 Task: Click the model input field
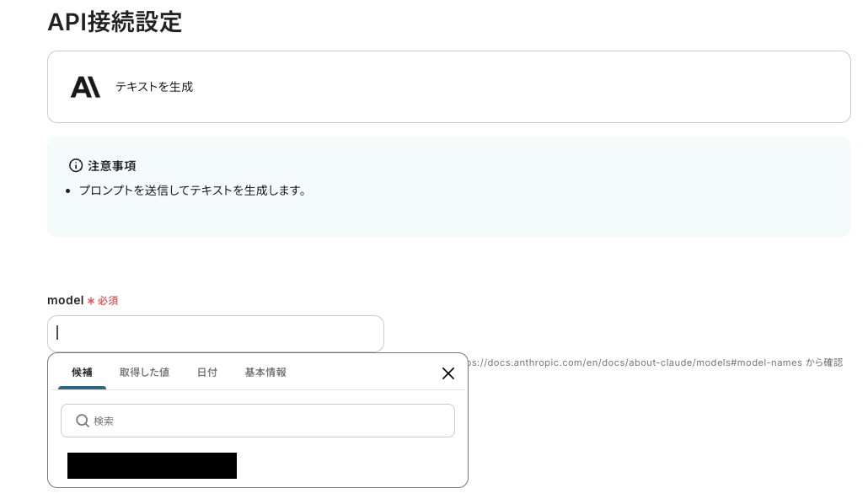(215, 334)
